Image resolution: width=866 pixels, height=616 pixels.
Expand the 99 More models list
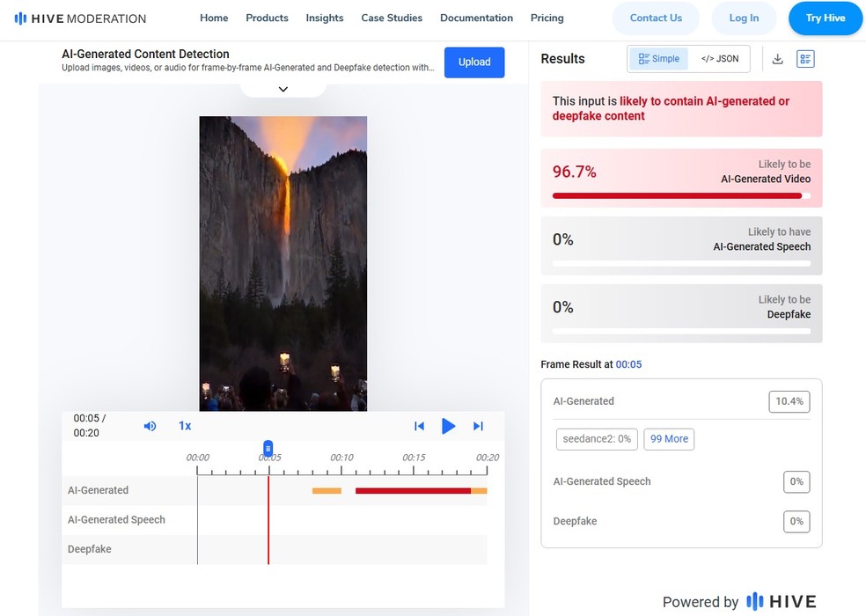click(x=669, y=439)
